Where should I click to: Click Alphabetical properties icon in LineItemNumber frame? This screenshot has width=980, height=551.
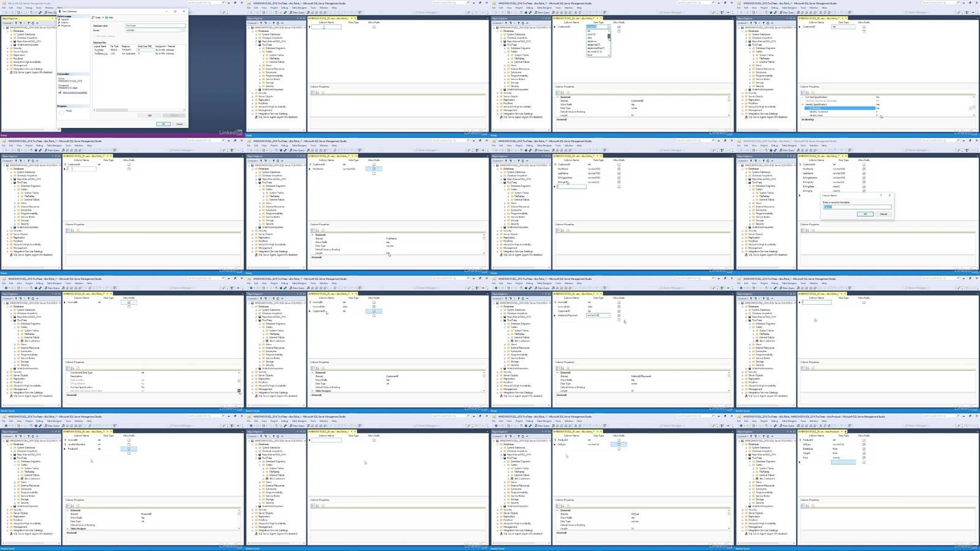[72, 506]
